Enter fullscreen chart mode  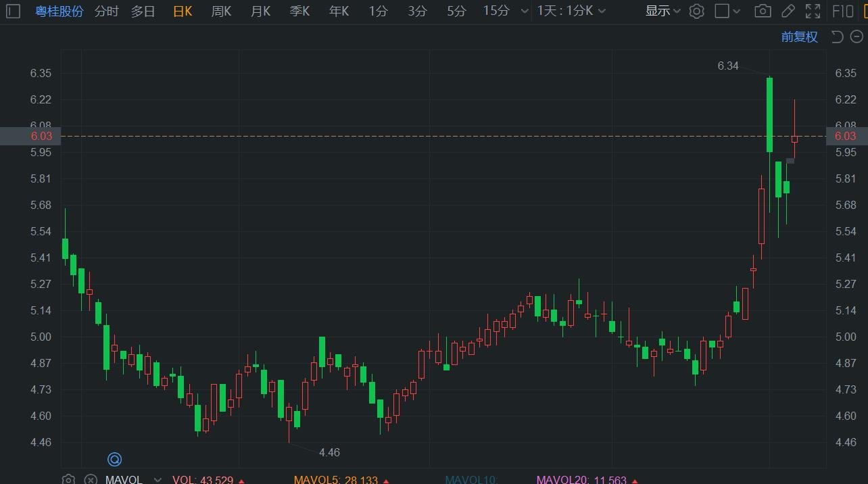(813, 11)
